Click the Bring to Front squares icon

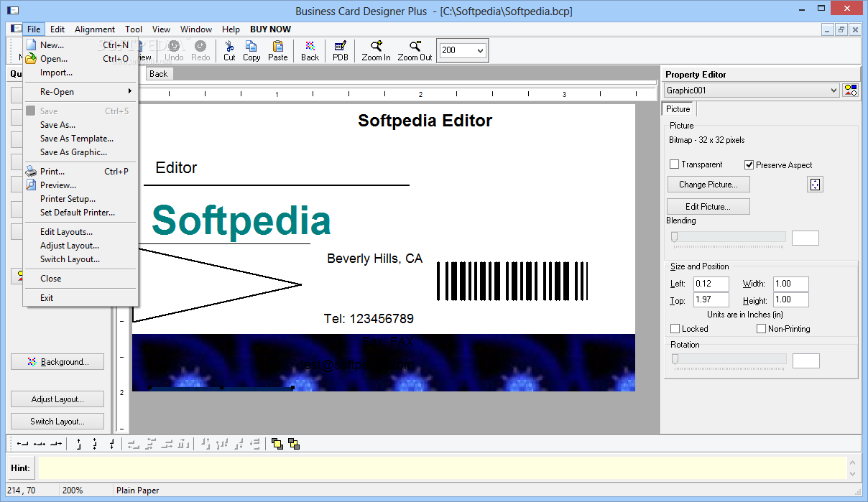[x=277, y=444]
